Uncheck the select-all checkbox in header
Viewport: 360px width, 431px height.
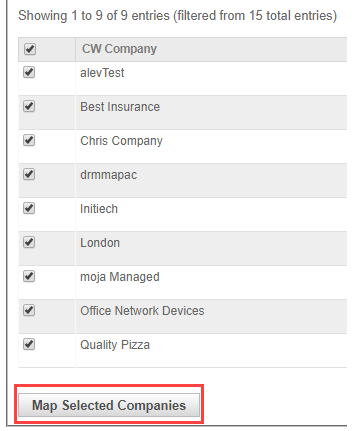(x=30, y=49)
